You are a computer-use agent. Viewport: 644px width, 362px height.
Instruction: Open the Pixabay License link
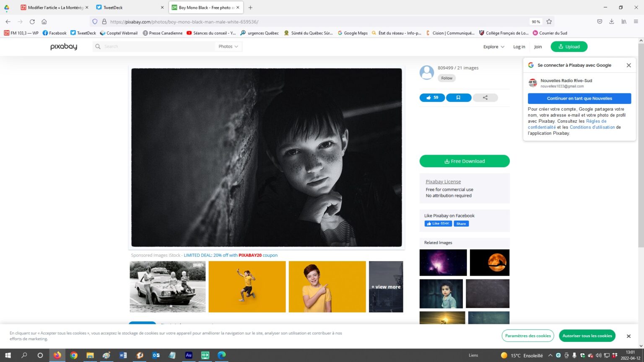(x=443, y=181)
